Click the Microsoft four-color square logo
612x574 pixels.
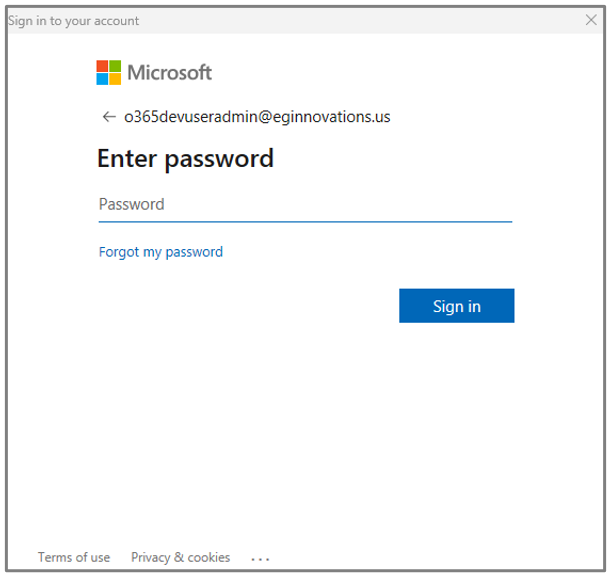pos(109,72)
